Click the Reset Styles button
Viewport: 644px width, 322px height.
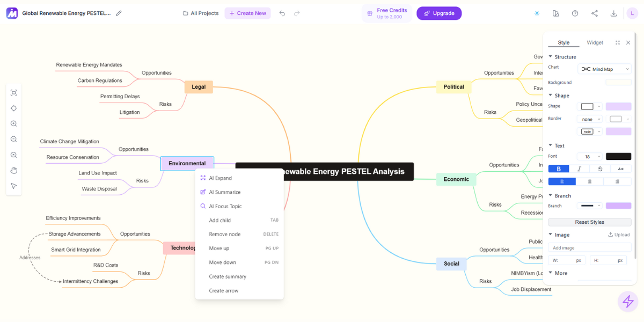coord(590,222)
